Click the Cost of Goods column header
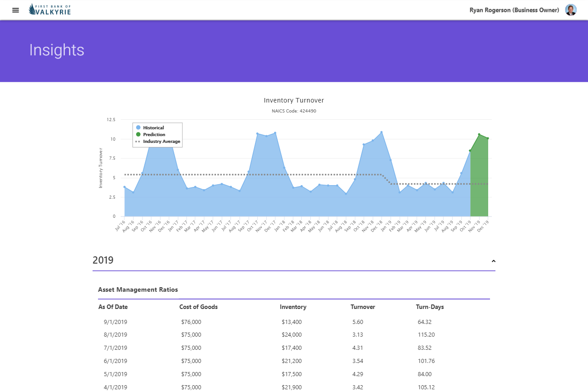588x392 pixels. point(198,307)
